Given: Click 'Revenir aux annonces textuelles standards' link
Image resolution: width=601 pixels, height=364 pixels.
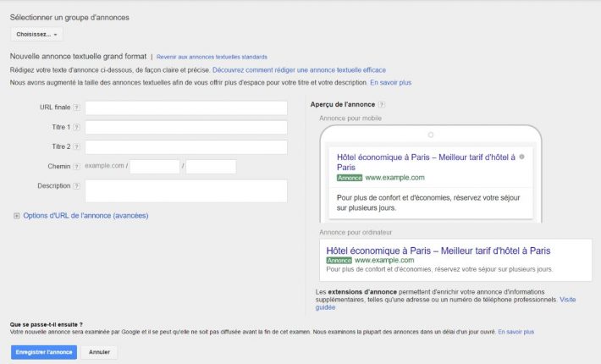Looking at the screenshot, I should point(212,57).
